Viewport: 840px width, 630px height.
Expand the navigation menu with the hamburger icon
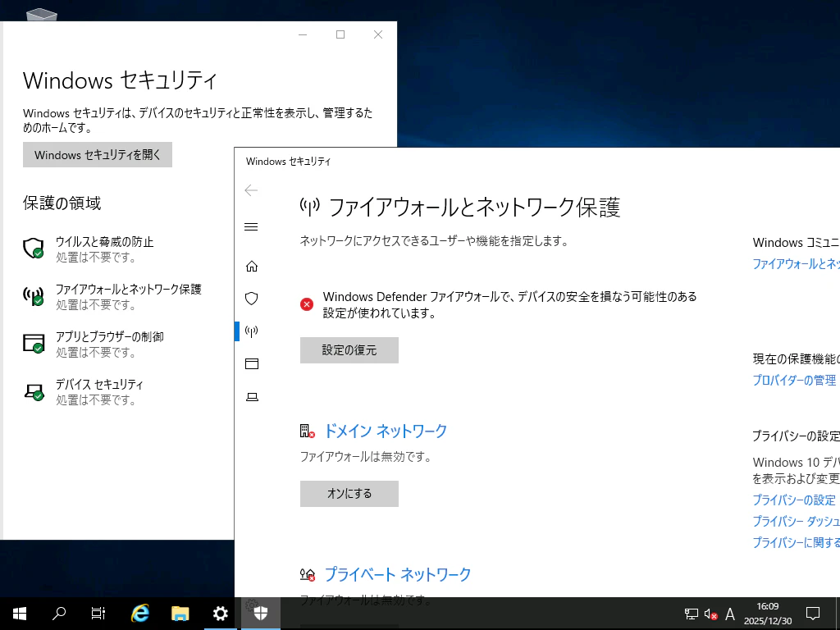click(x=251, y=227)
